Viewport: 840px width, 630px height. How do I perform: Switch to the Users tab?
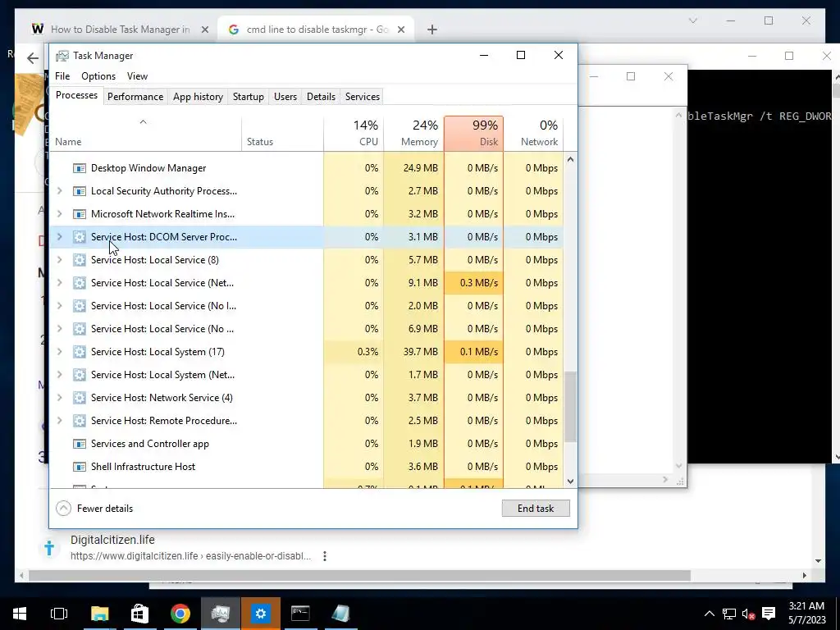285,97
